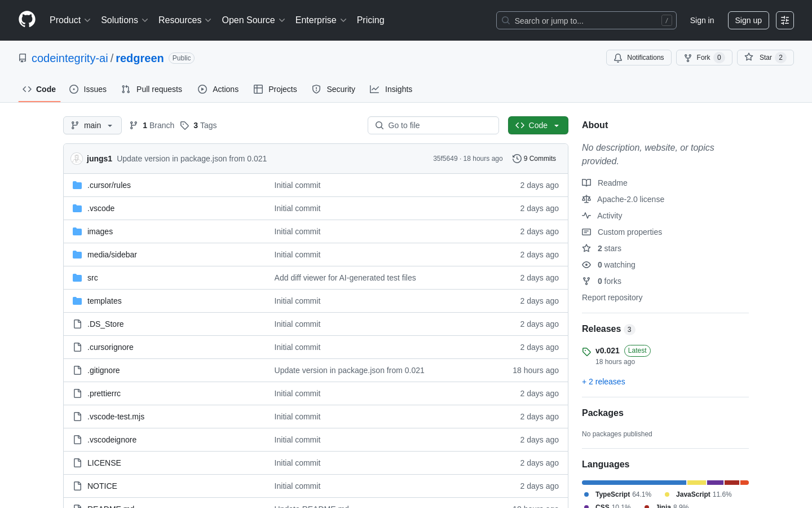
Task: Open the Enterprise dropdown
Action: 321,20
